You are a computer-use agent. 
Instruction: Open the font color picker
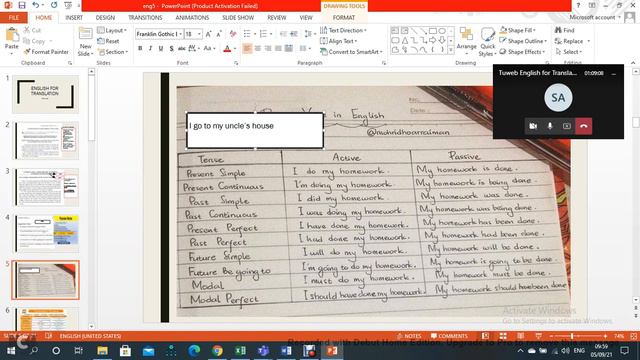click(x=235, y=49)
